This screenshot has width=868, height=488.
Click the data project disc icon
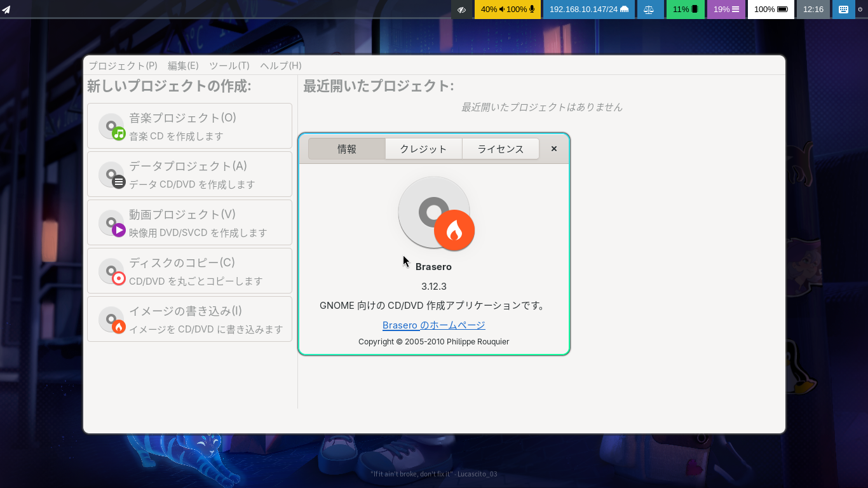click(x=112, y=175)
